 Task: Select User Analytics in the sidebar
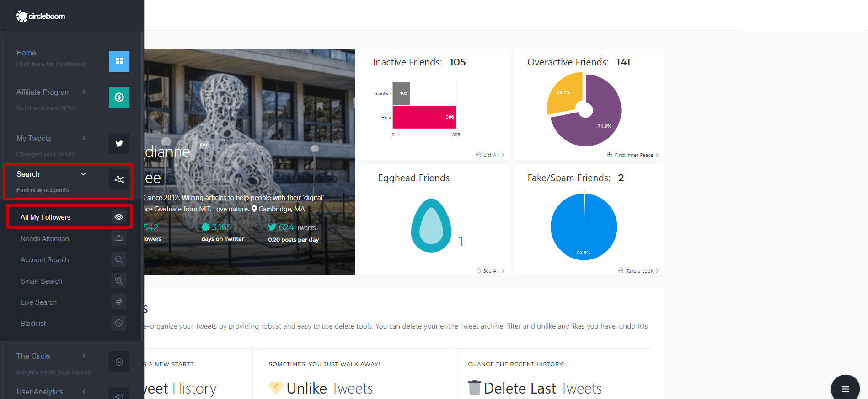(39, 392)
